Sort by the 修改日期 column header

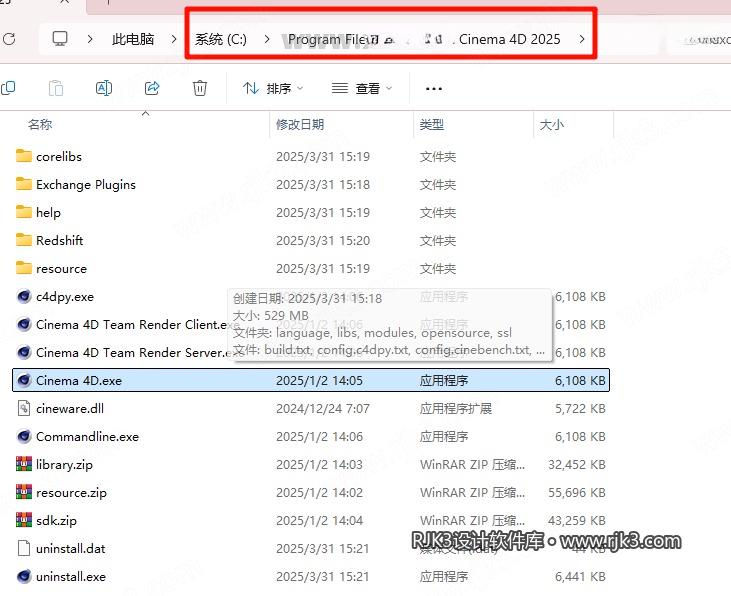[300, 125]
